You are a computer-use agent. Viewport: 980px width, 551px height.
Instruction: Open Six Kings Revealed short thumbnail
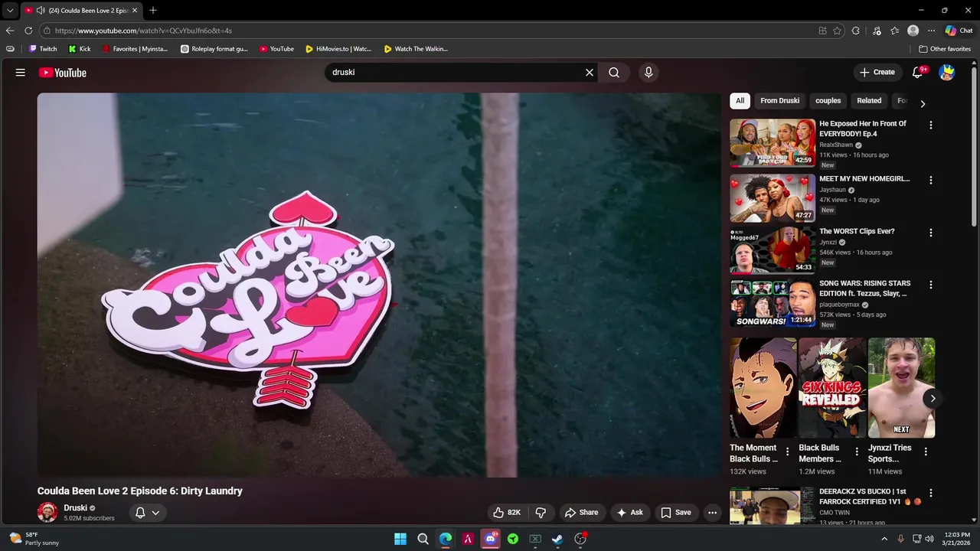point(832,388)
